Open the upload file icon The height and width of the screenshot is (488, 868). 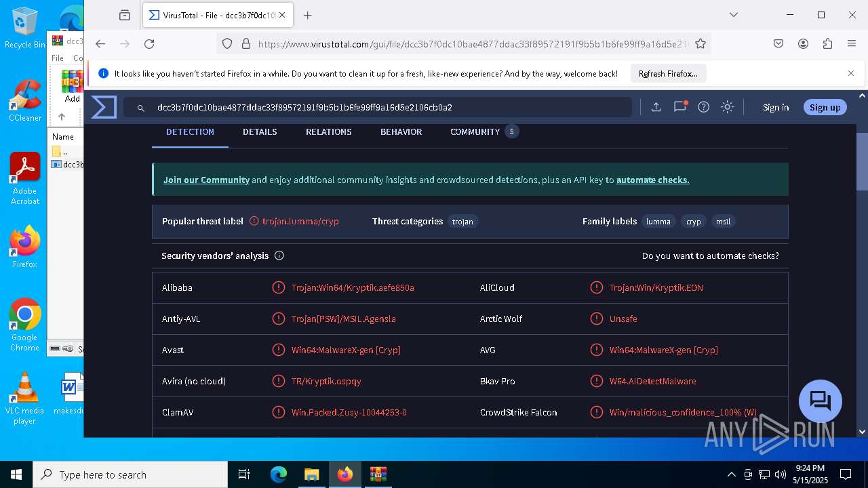point(656,107)
